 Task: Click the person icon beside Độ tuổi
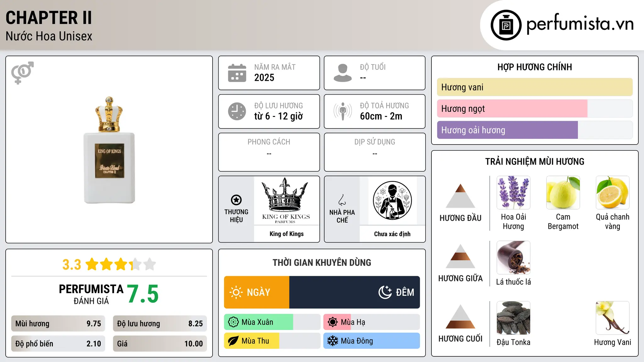[x=342, y=73]
